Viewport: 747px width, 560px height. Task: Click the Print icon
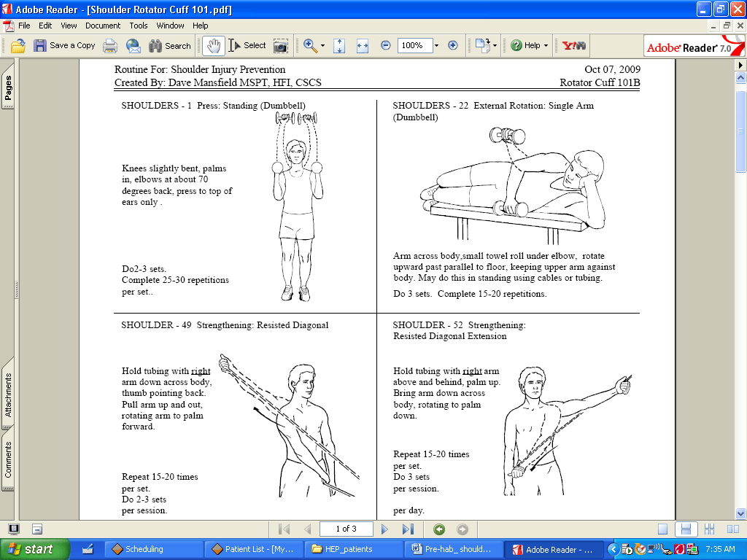110,46
